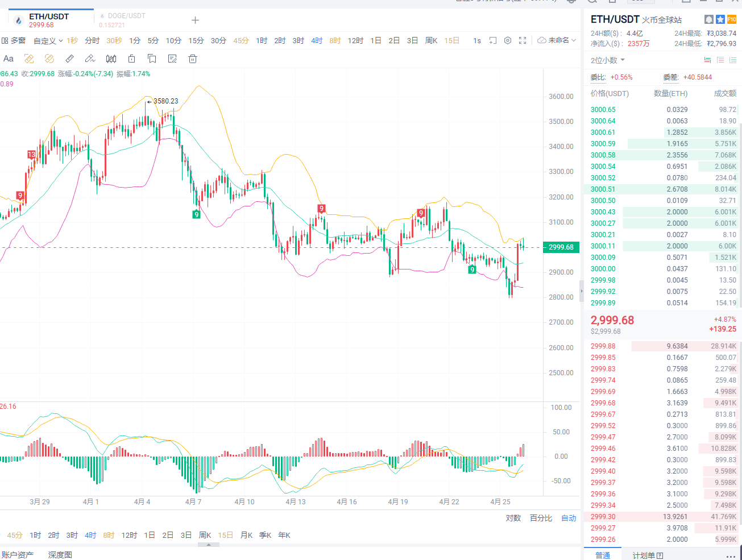Enter fullscreen chart mode
The width and height of the screenshot is (742, 560).
[523, 40]
